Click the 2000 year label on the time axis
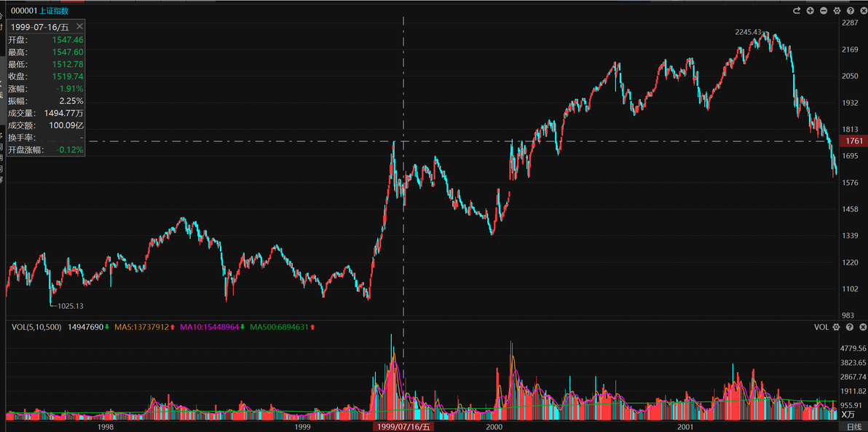This screenshot has width=868, height=432. click(494, 427)
